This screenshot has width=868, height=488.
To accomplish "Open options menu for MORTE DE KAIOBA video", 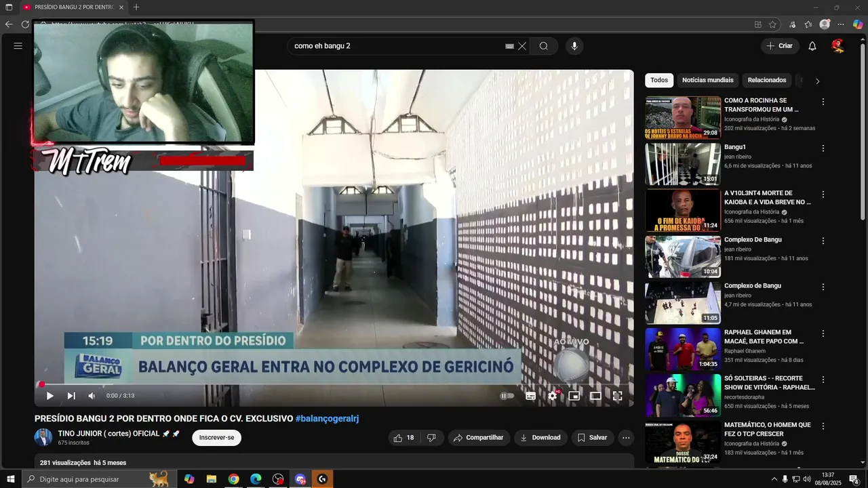I will [823, 195].
